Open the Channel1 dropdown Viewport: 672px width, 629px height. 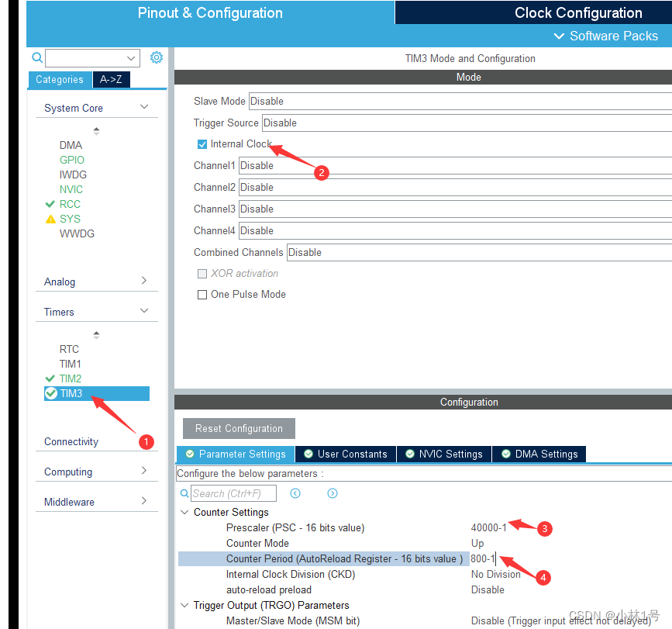click(455, 165)
